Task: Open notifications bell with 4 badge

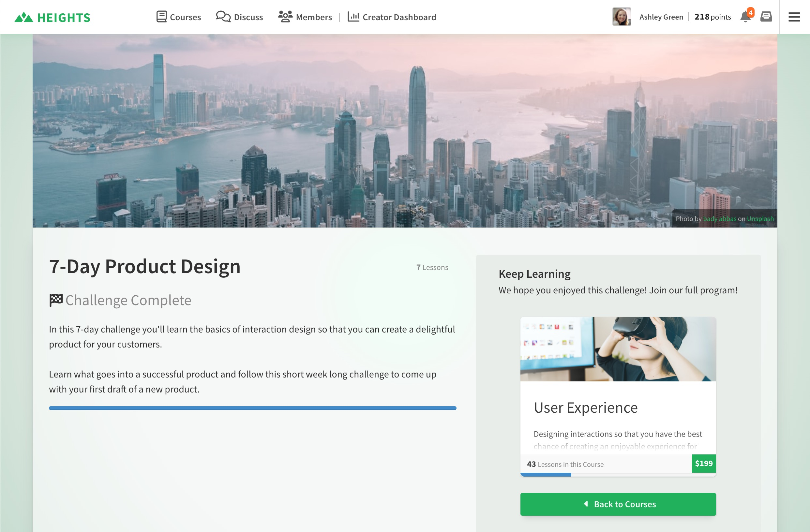Action: point(745,16)
